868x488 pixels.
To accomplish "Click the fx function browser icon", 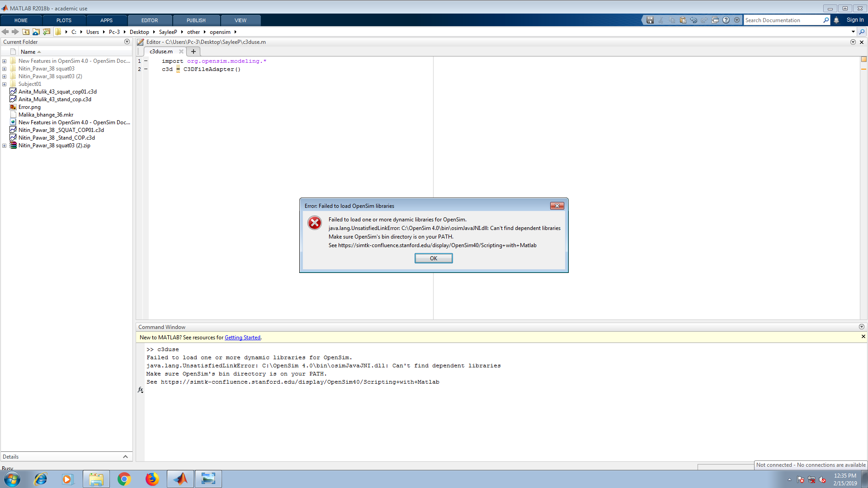I will click(141, 389).
